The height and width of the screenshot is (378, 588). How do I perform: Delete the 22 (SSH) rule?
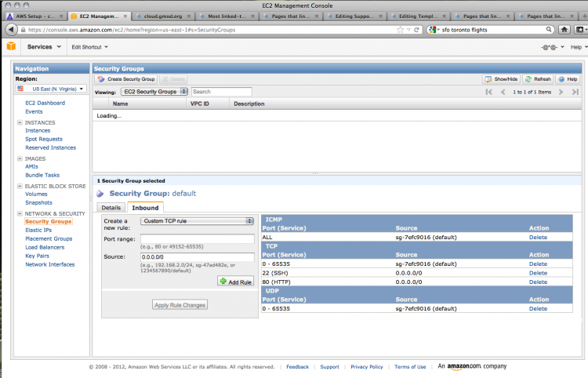click(x=538, y=273)
